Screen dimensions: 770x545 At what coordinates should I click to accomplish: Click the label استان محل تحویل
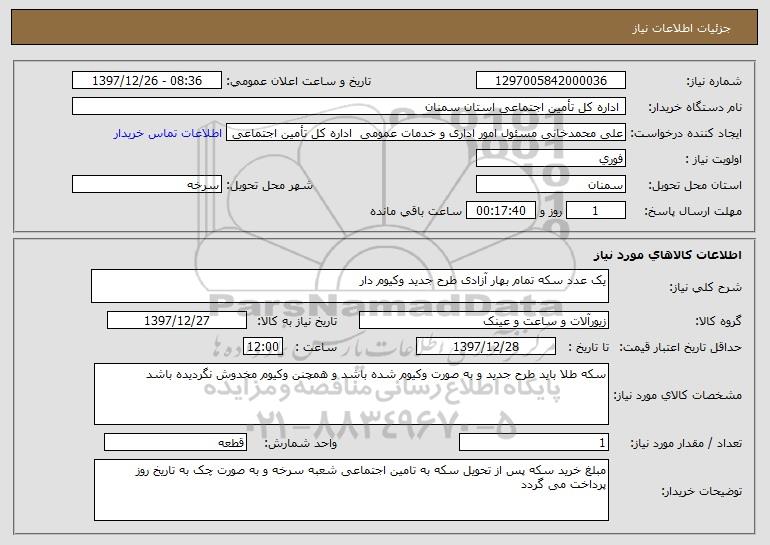click(695, 186)
